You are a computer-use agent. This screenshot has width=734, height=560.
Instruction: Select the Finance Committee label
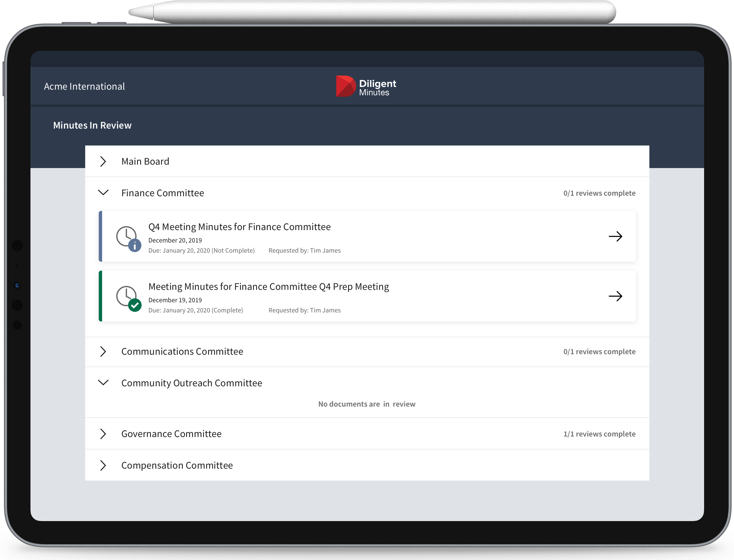(x=162, y=193)
